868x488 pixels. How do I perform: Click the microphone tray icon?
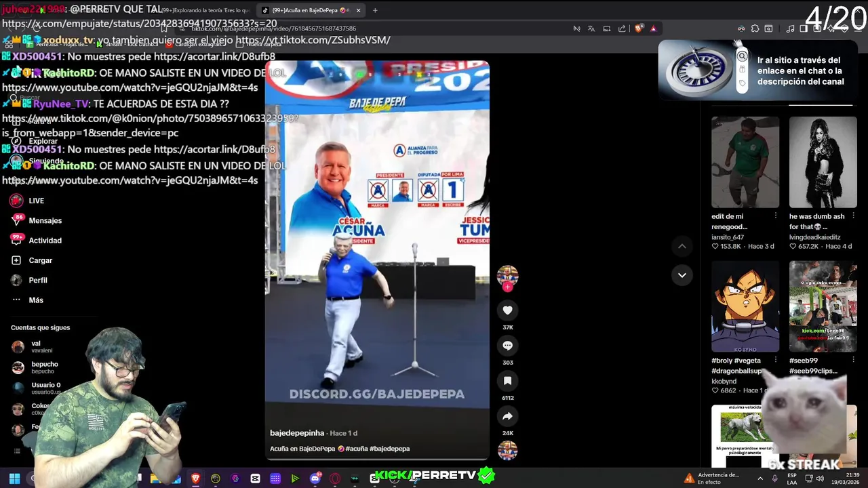774,479
